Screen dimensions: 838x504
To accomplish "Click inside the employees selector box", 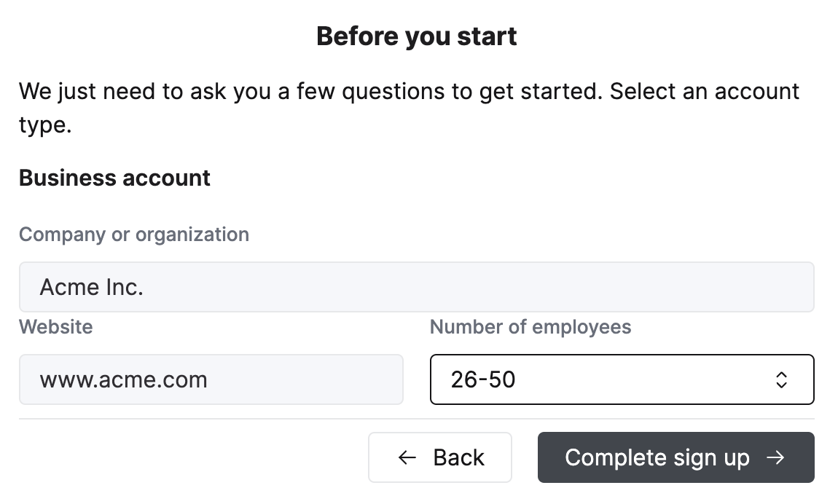I will pyautogui.click(x=622, y=379).
